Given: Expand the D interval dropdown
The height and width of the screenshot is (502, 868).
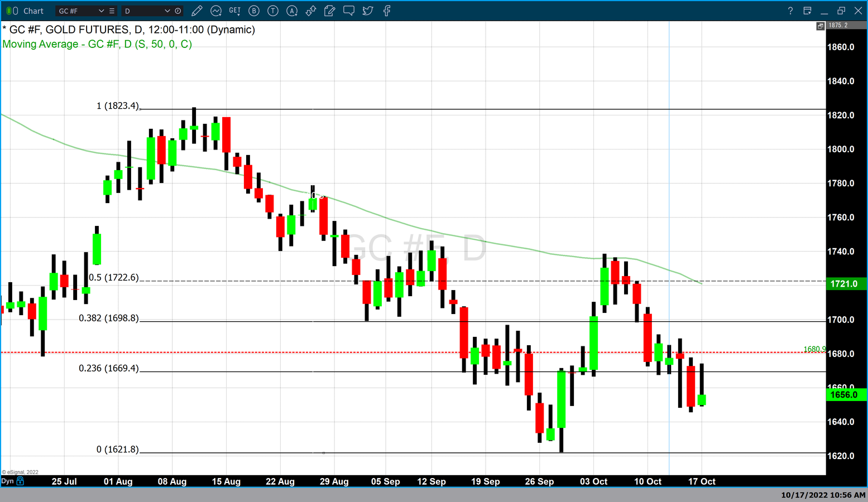Looking at the screenshot, I should [167, 11].
